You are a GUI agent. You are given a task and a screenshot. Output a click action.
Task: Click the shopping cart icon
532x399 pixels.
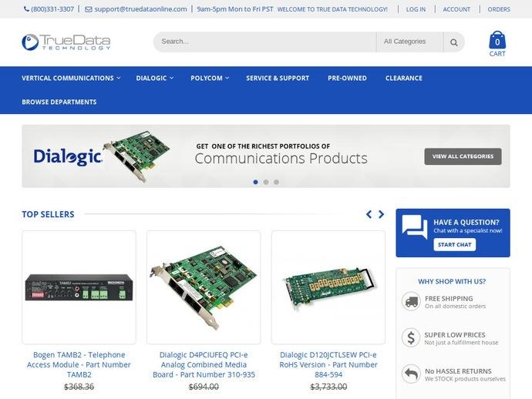pos(497,41)
